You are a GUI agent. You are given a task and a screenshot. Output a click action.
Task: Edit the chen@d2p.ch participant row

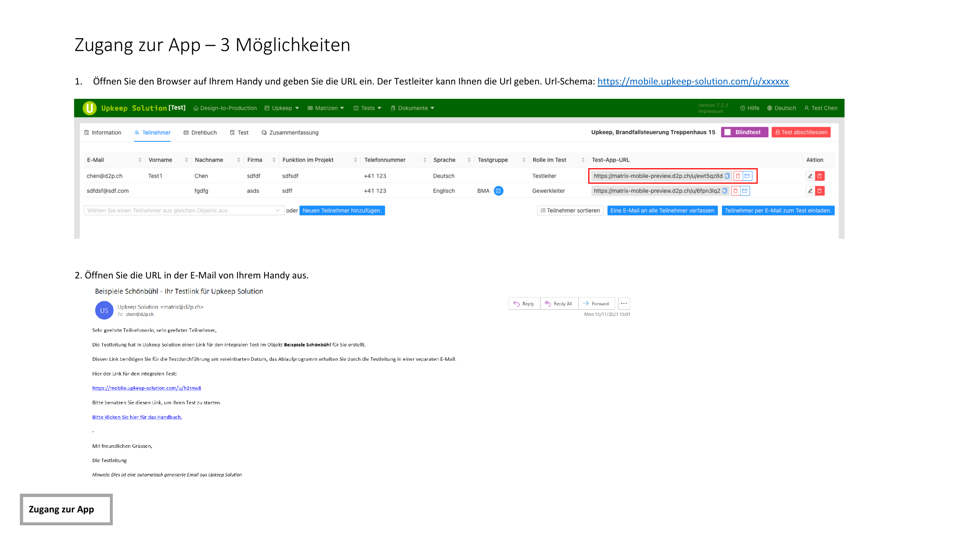pyautogui.click(x=810, y=176)
